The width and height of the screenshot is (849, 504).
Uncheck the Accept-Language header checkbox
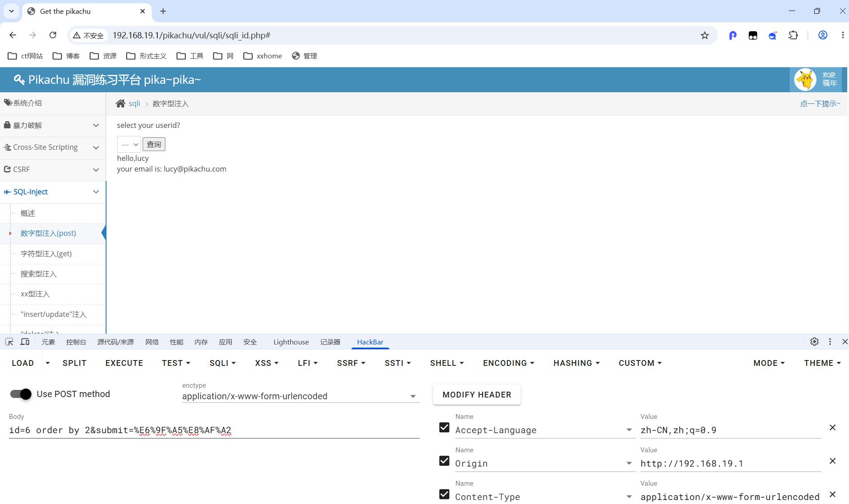(444, 427)
